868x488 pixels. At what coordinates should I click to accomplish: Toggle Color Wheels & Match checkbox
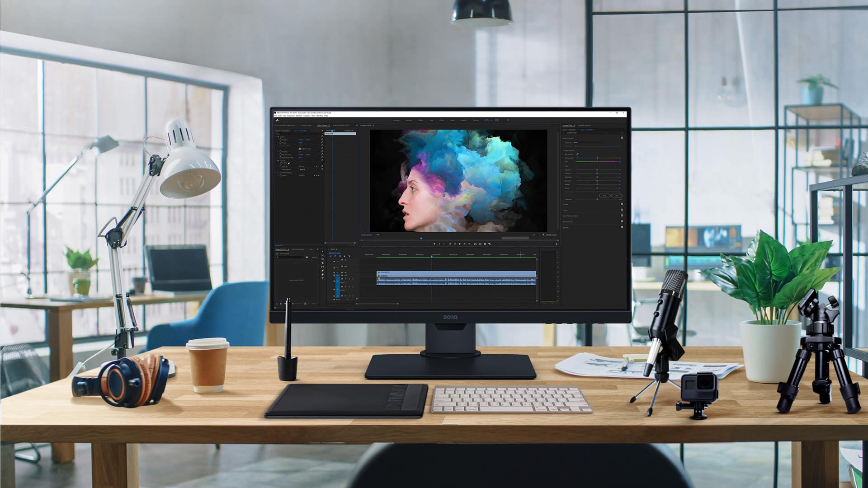622,216
